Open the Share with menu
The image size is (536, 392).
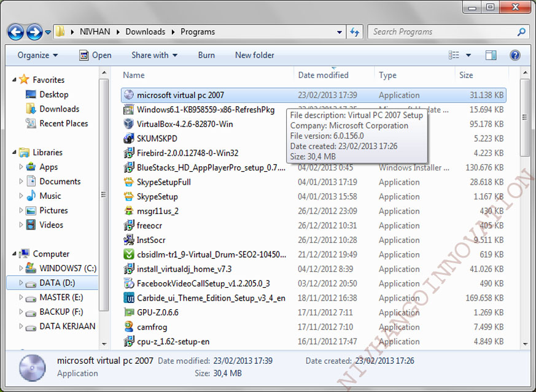(154, 55)
